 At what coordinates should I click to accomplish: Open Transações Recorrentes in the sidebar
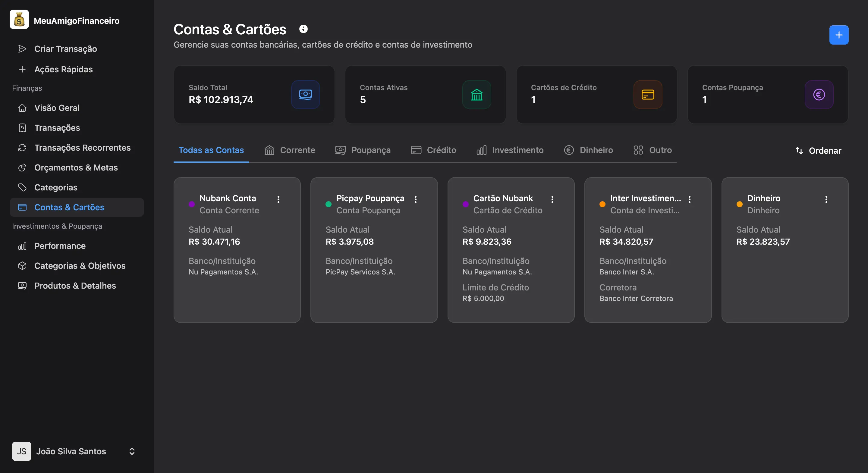82,148
